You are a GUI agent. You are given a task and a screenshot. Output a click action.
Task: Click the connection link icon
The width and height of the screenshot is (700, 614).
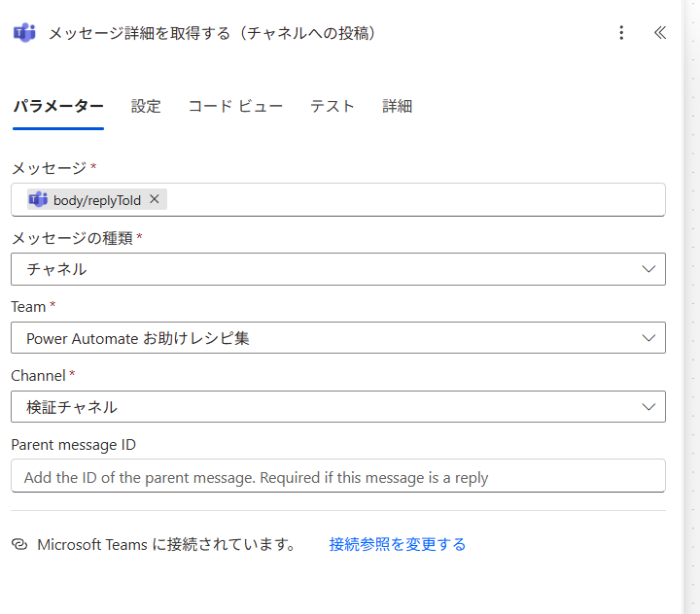19,544
